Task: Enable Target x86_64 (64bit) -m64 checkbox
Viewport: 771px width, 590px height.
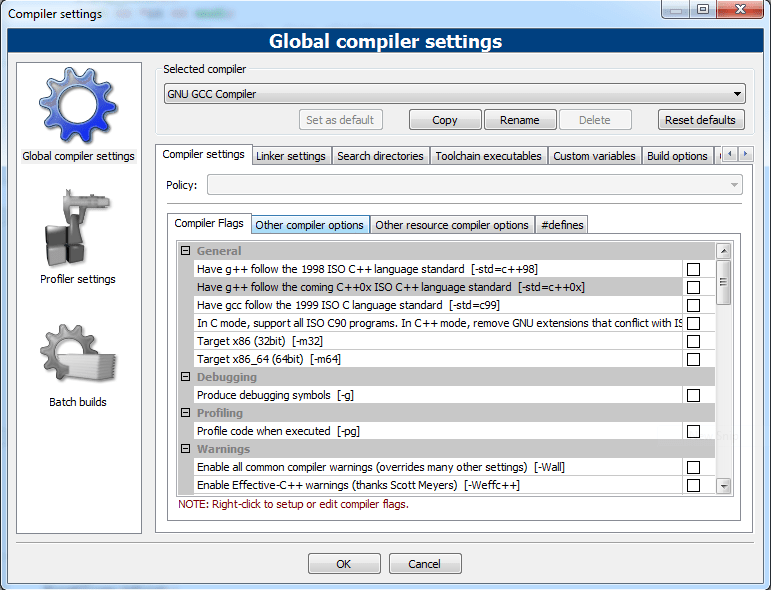Action: pos(693,359)
